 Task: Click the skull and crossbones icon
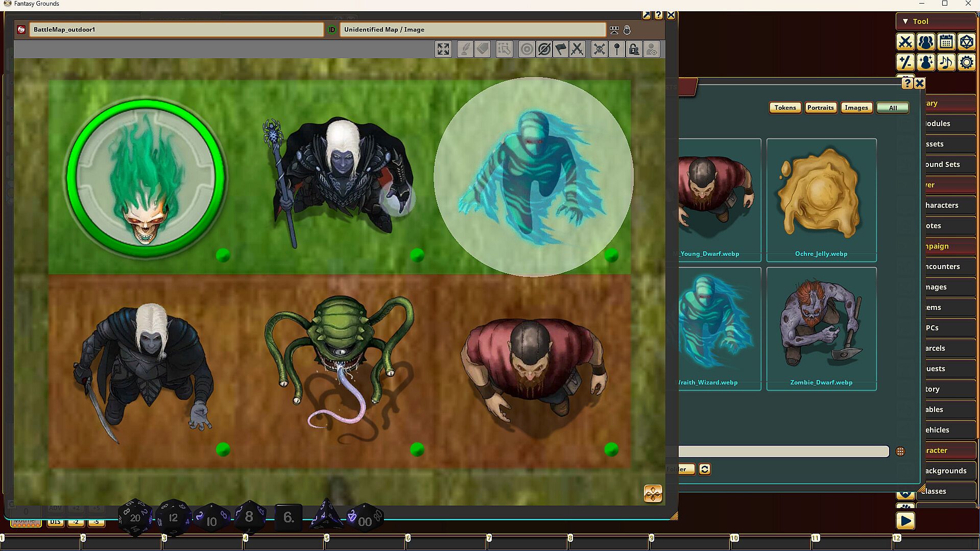[600, 49]
